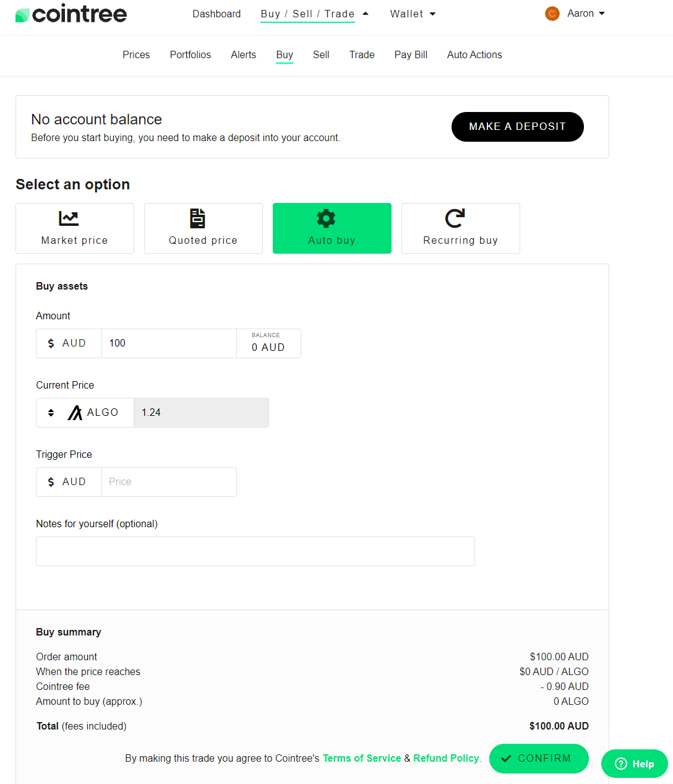Click the Aaron profile avatar
The width and height of the screenshot is (673, 784).
552,14
